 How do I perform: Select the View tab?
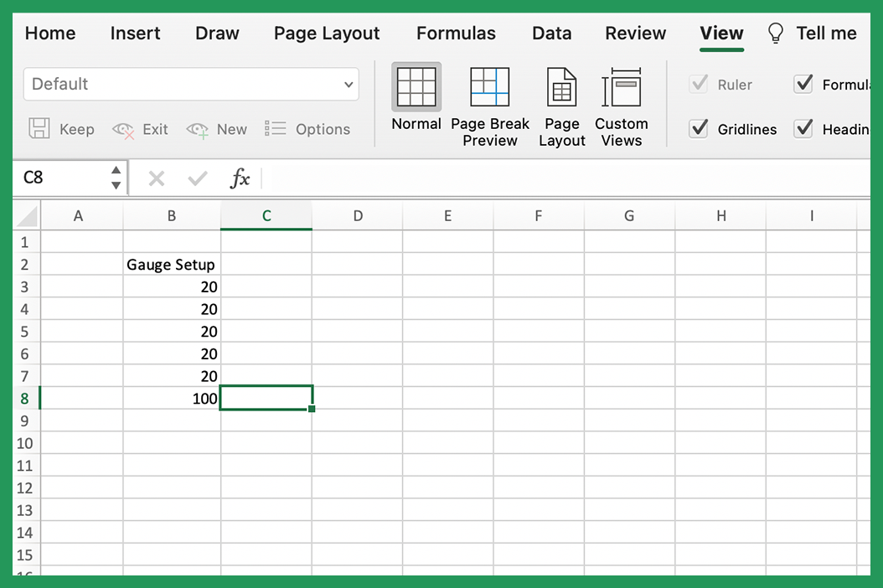click(721, 34)
